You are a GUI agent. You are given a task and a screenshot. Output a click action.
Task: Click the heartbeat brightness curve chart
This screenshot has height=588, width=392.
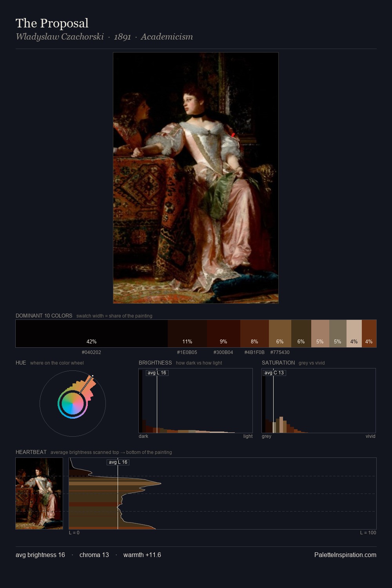[x=223, y=494]
